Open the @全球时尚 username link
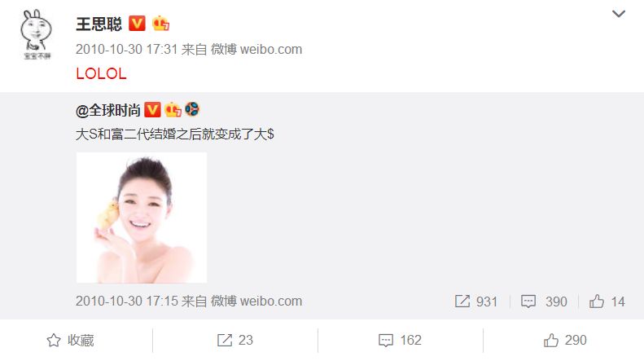This screenshot has height=361, width=644. point(108,110)
